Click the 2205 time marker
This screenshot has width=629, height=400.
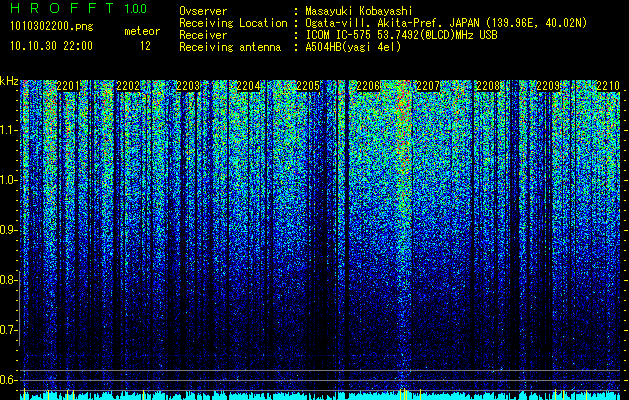click(308, 86)
